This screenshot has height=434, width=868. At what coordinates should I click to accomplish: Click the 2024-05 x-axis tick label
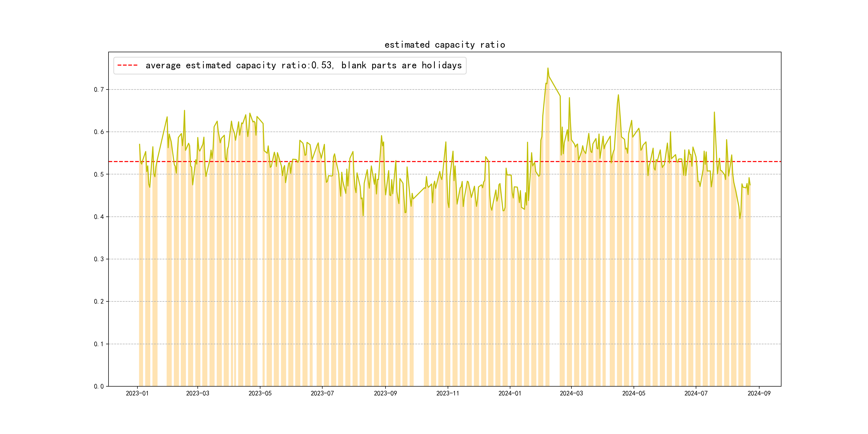pos(634,393)
